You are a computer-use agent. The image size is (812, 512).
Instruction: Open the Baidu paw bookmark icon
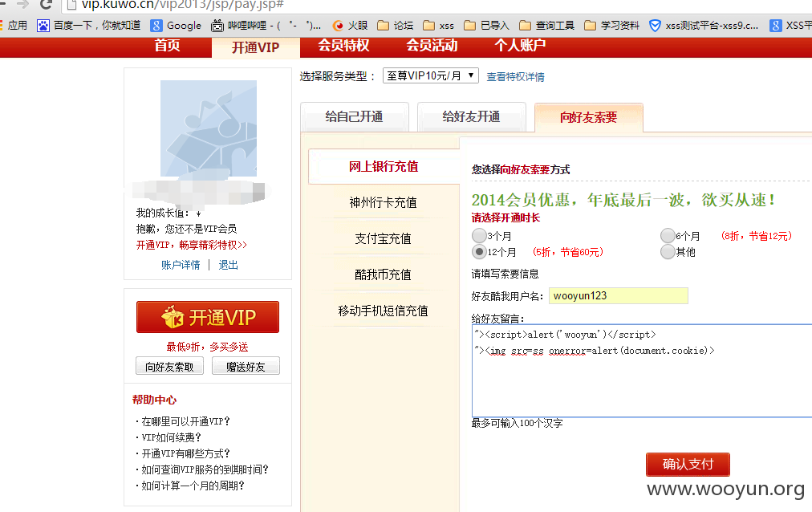coord(43,26)
